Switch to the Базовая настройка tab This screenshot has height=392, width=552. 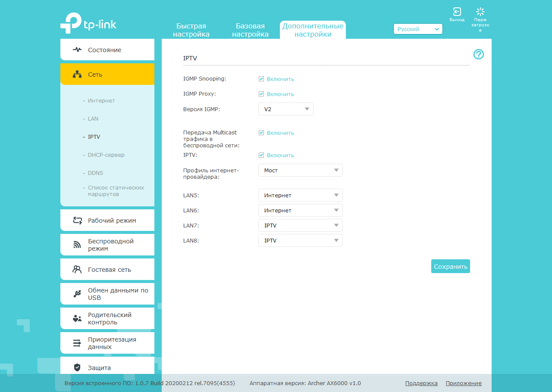[x=250, y=30]
